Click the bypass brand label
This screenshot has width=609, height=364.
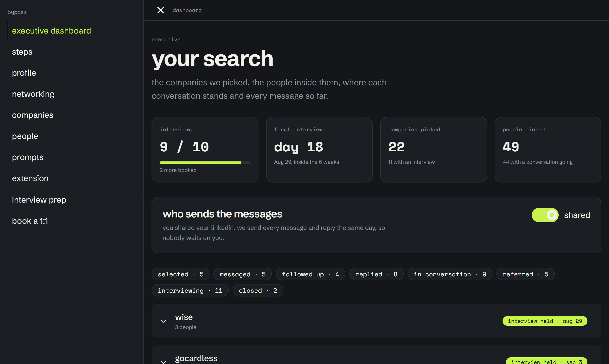[17, 12]
